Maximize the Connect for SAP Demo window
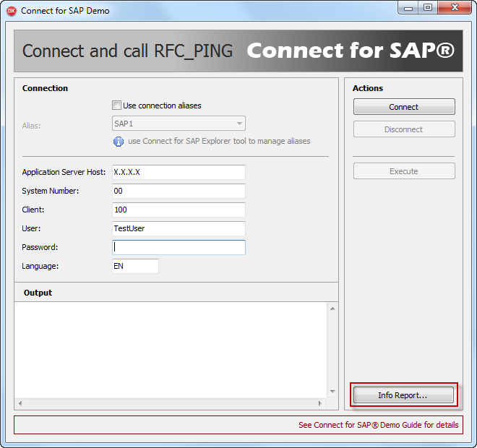 pos(428,8)
